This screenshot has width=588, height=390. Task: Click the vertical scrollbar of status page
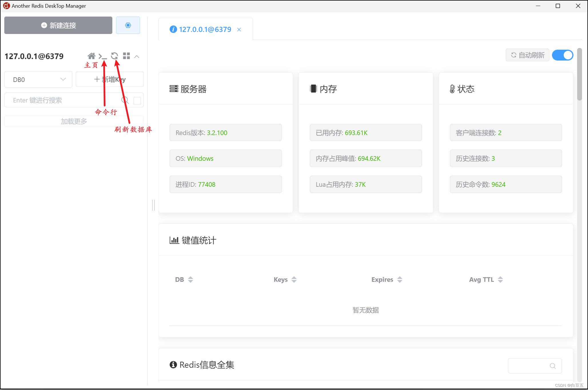[579, 74]
